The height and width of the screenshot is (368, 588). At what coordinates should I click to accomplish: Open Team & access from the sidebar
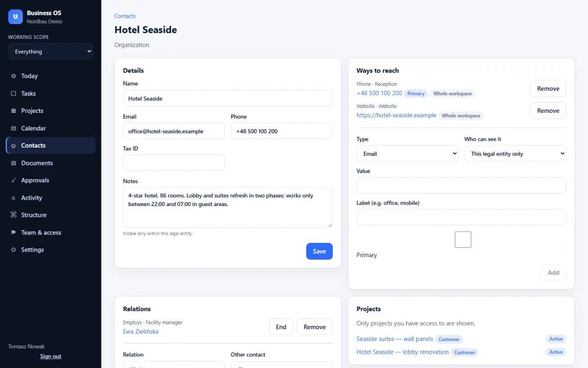tap(50, 233)
